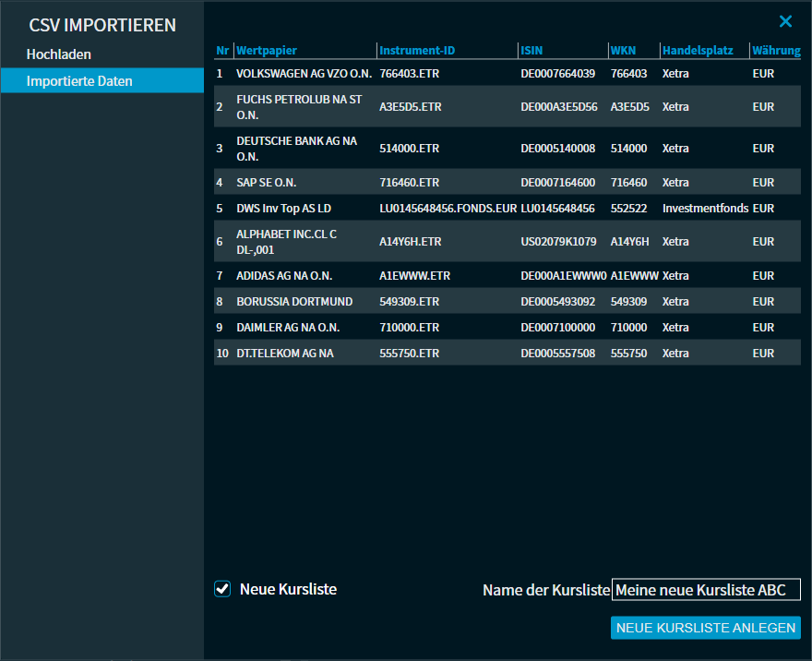The height and width of the screenshot is (661, 812).
Task: Open the Hochladen section in sidebar
Action: [x=59, y=54]
